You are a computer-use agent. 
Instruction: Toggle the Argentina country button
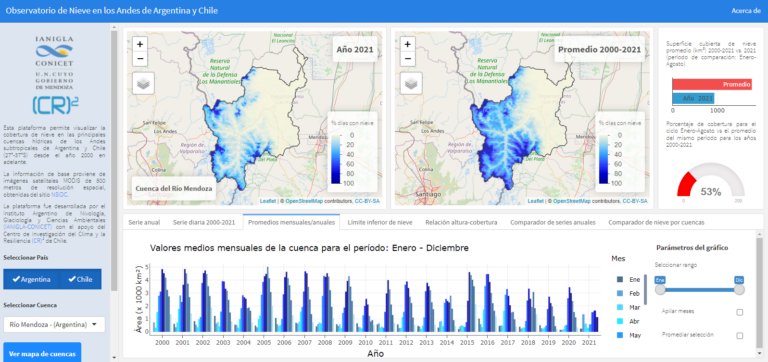pyautogui.click(x=31, y=279)
